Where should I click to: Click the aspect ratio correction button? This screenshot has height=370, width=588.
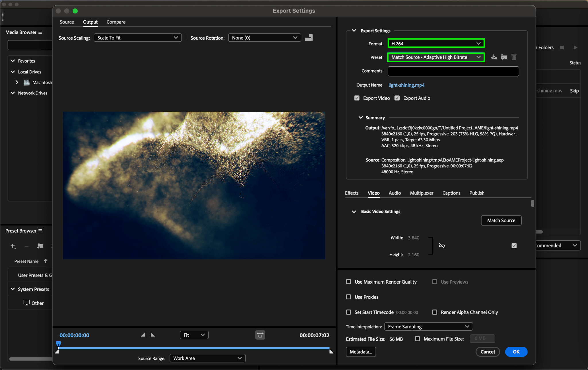260,335
